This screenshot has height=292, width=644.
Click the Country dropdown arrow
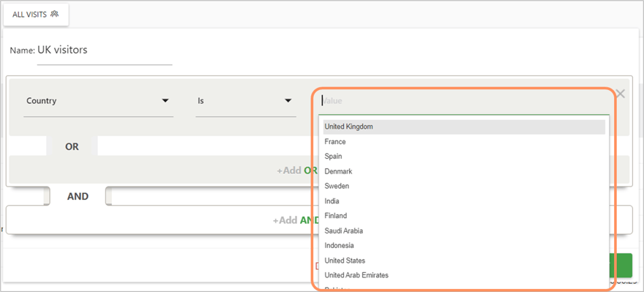(165, 100)
